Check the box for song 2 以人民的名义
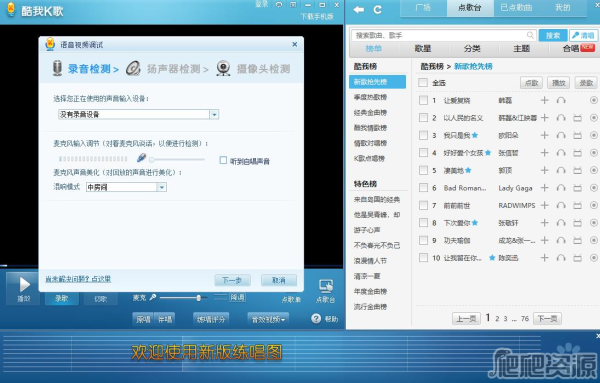Screen dimensions: 600x383 coord(423,118)
